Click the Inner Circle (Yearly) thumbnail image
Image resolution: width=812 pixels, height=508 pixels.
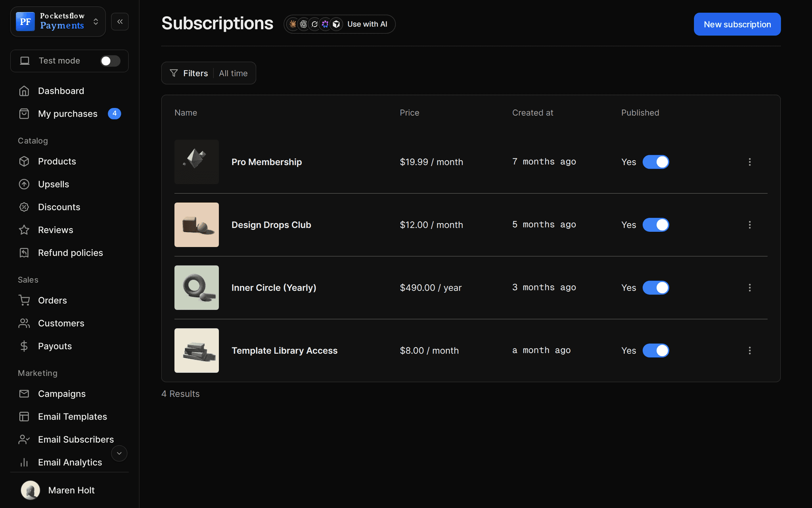pyautogui.click(x=197, y=288)
